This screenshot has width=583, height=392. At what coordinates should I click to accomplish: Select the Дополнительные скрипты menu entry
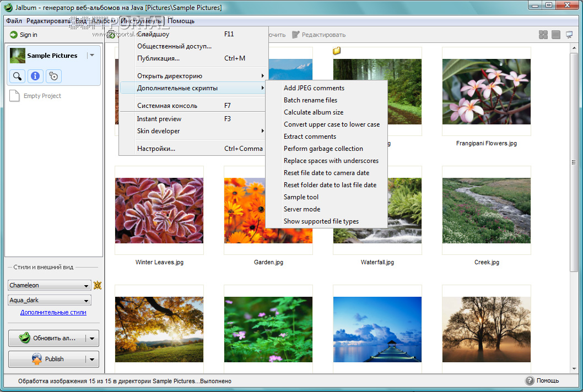tap(193, 88)
